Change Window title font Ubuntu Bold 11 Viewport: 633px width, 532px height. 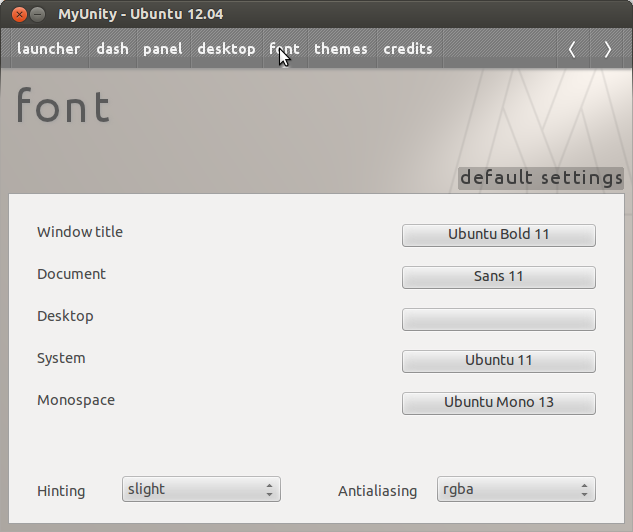[498, 235]
